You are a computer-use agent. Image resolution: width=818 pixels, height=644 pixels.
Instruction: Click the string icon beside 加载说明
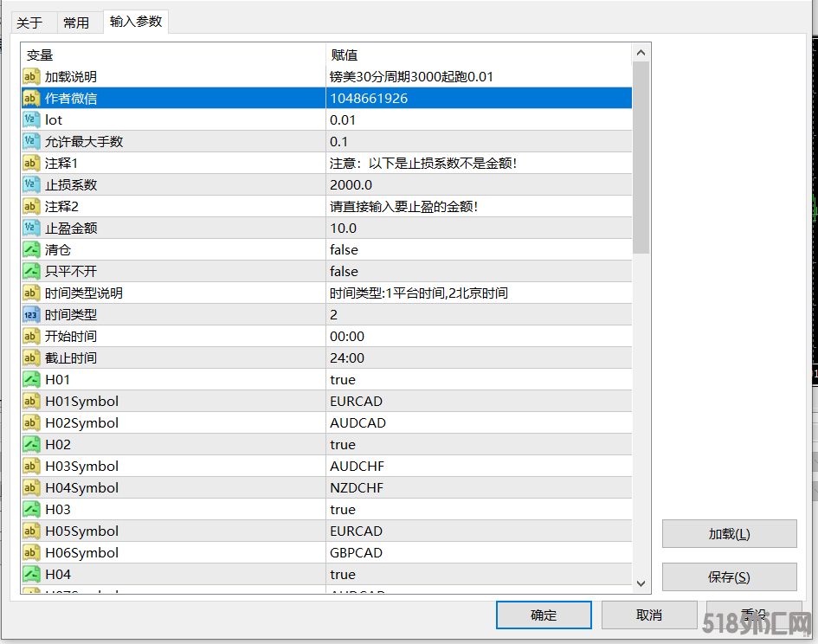(31, 77)
